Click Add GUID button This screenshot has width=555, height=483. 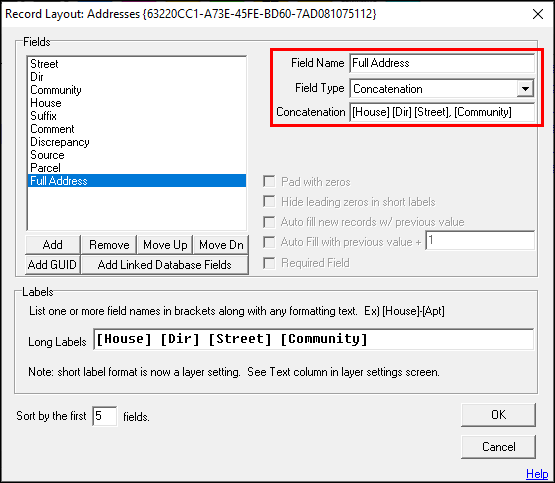tap(53, 265)
